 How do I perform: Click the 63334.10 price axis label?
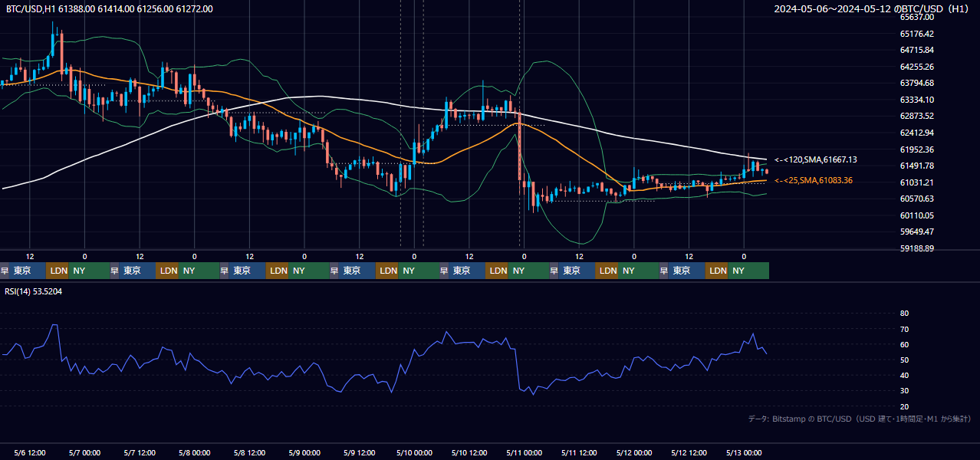point(917,100)
